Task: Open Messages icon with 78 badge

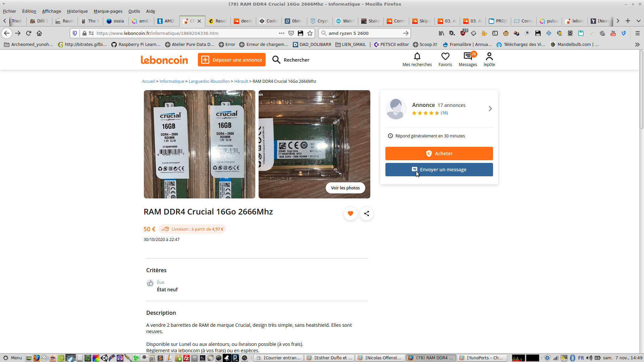Action: (468, 56)
